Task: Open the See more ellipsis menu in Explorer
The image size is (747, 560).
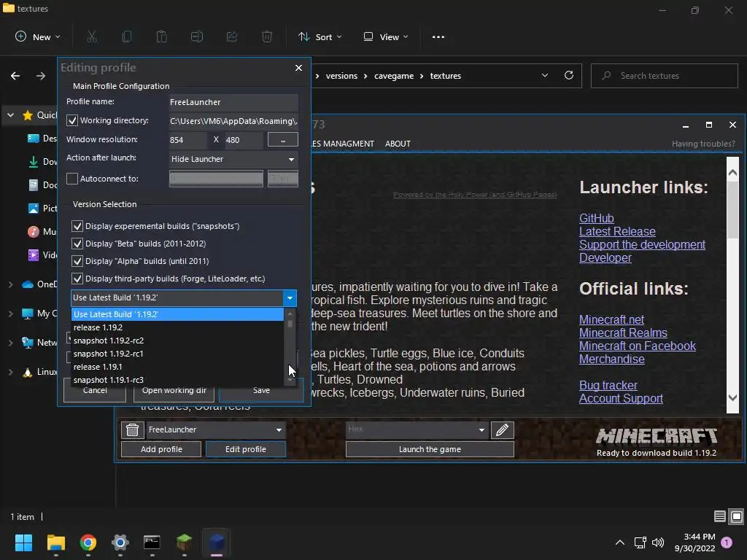Action: 438,36
